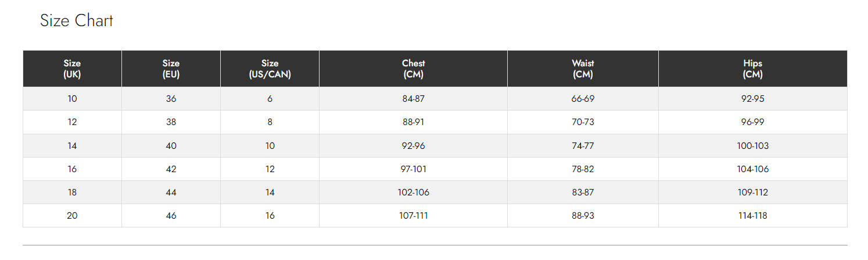Click hips measurement 114-118 cell

click(x=753, y=216)
